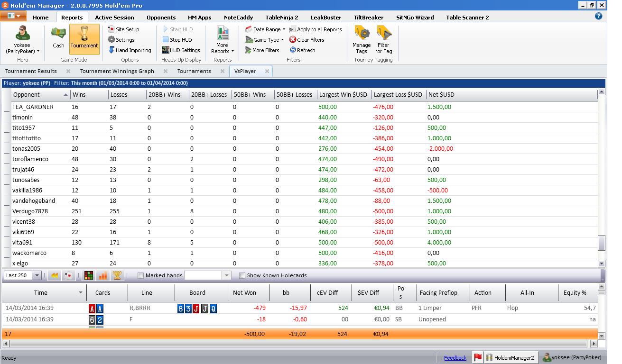Open Hand Importing
The height and width of the screenshot is (364, 622).
(130, 50)
